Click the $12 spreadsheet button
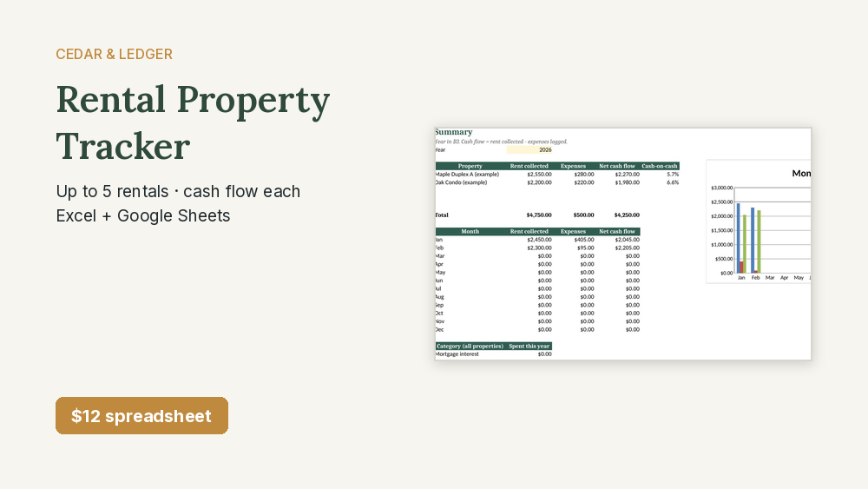 pyautogui.click(x=141, y=415)
